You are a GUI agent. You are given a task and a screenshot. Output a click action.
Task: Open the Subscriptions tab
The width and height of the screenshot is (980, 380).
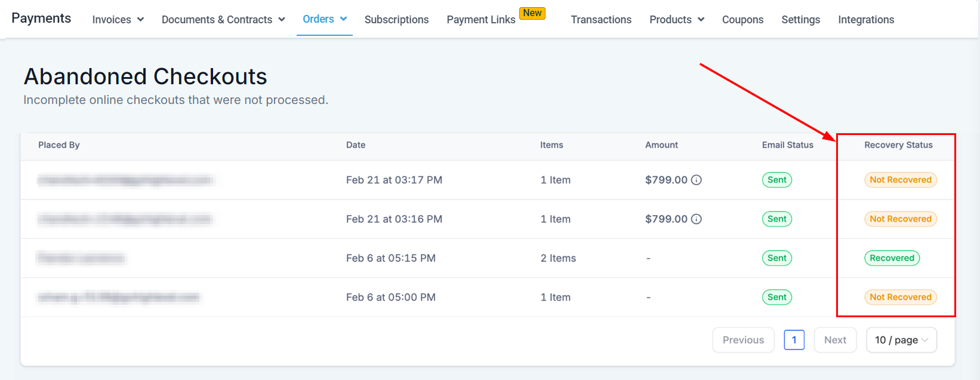click(x=396, y=20)
